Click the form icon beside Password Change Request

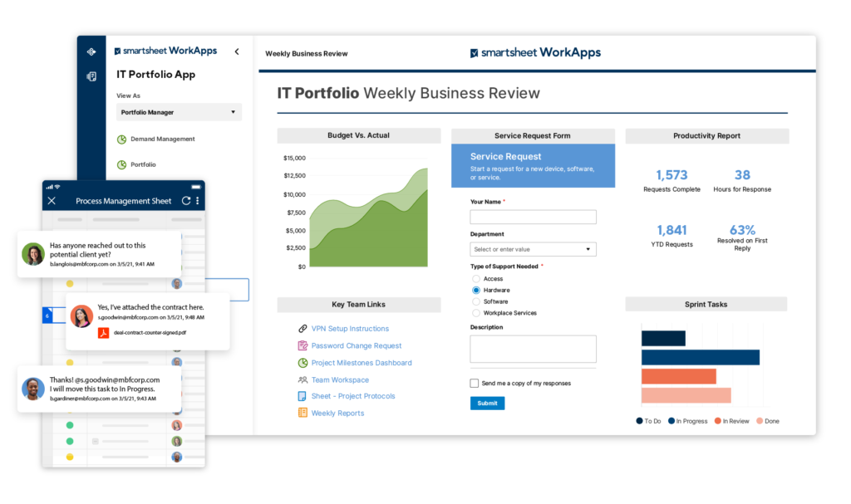click(x=303, y=345)
